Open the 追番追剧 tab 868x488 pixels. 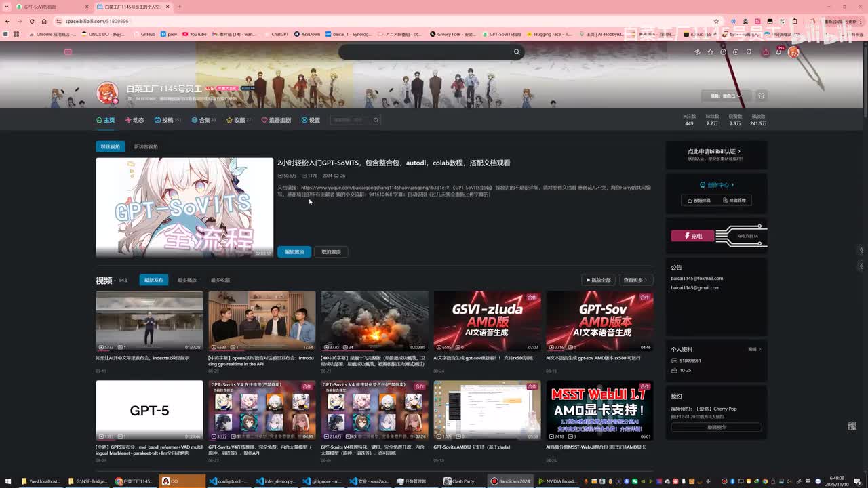276,120
